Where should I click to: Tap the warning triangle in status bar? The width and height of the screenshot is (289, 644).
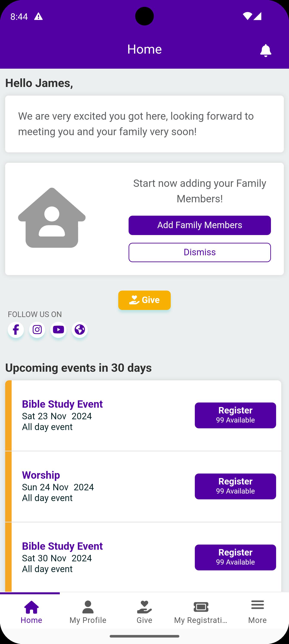38,17
